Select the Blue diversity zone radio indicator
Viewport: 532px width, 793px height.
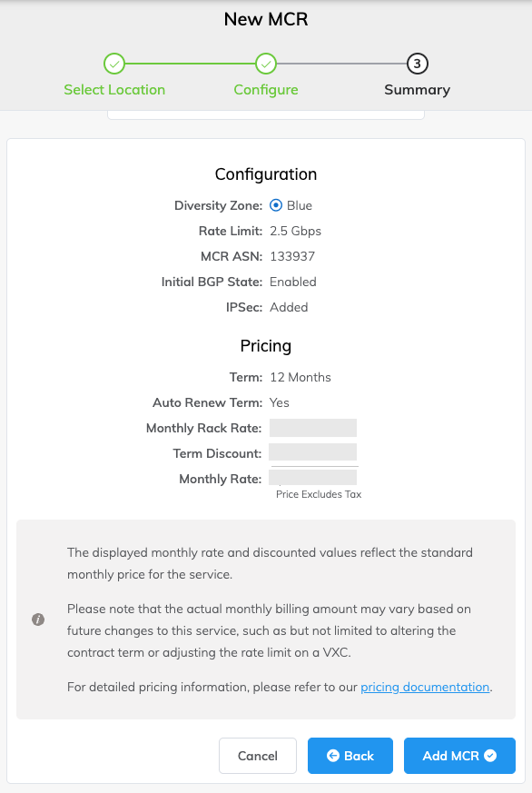coord(276,205)
